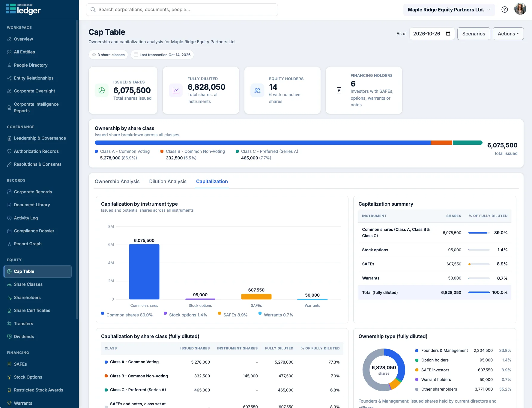Click the Fully Diluted line chart icon

[x=176, y=90]
